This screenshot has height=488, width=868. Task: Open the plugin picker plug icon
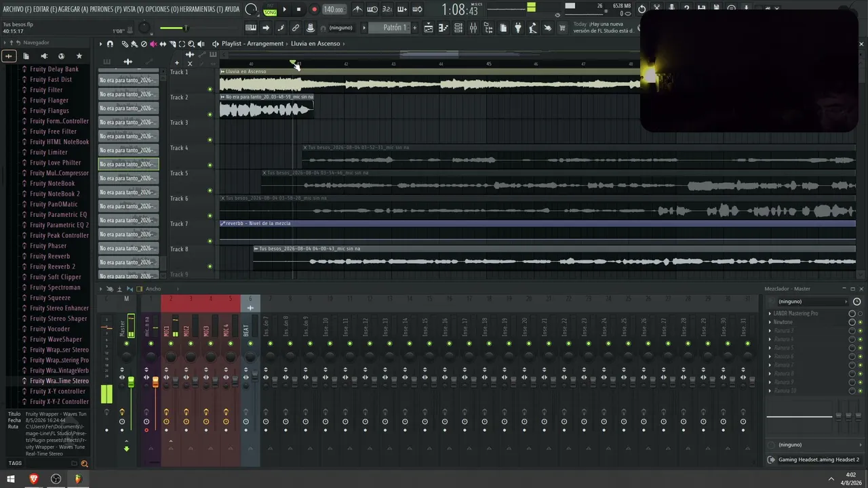click(518, 28)
